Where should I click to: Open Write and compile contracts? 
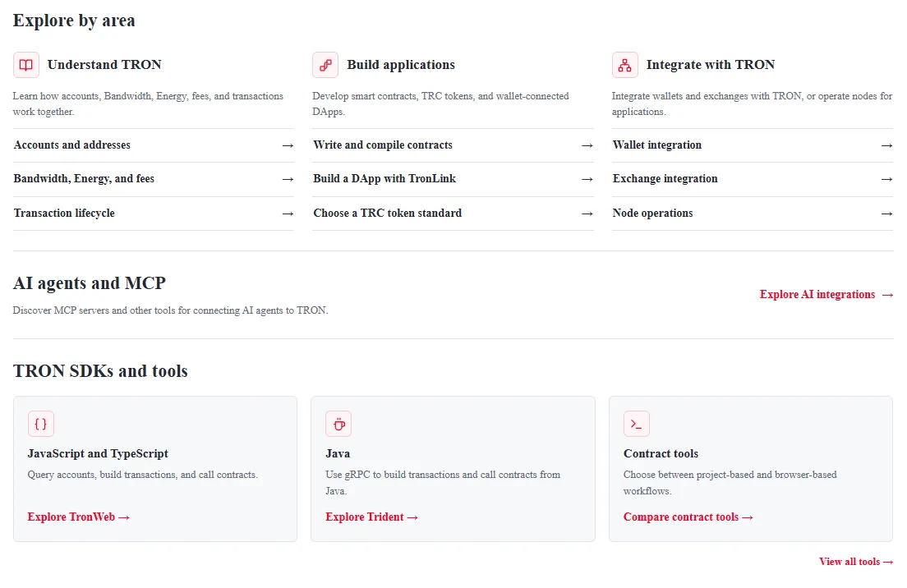click(453, 145)
